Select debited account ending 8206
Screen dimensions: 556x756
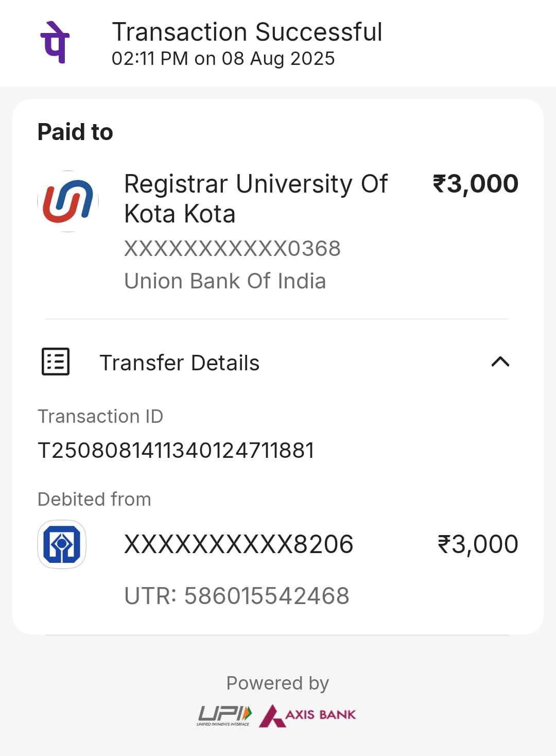tap(239, 544)
